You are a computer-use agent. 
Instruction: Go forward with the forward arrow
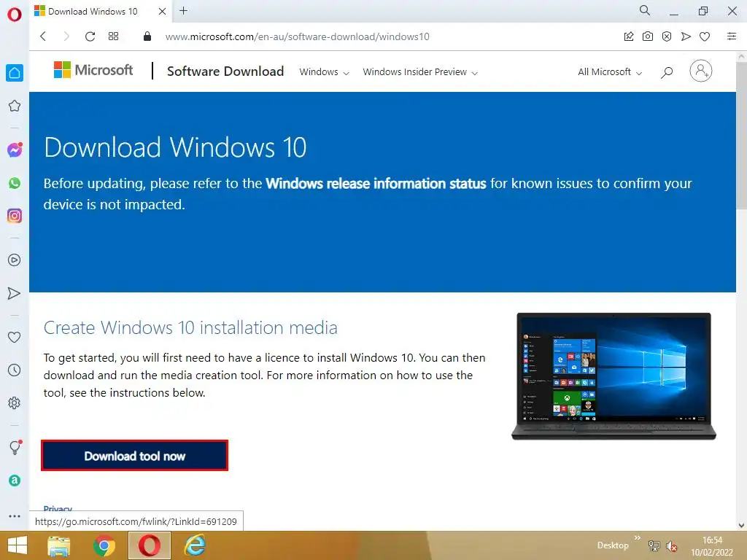(x=66, y=36)
